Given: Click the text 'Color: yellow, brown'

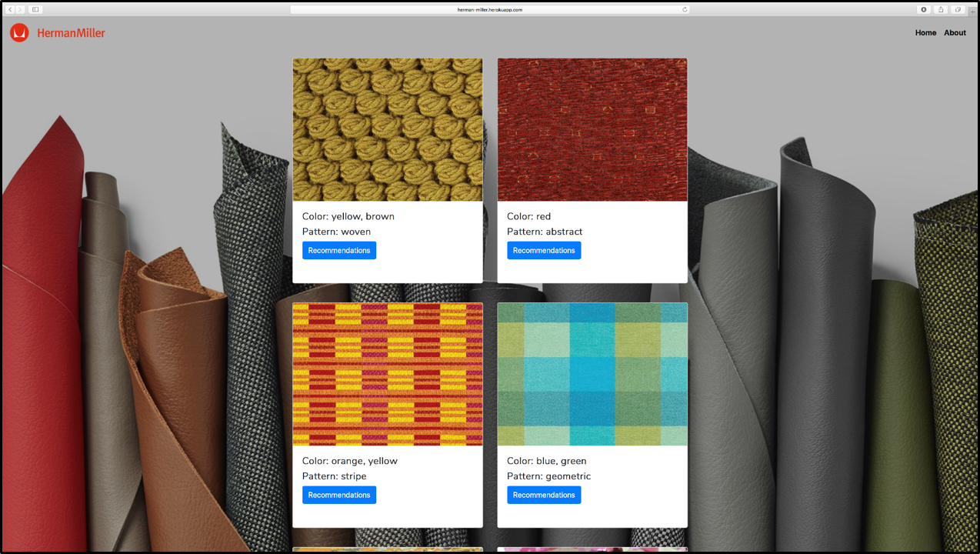Looking at the screenshot, I should (348, 216).
